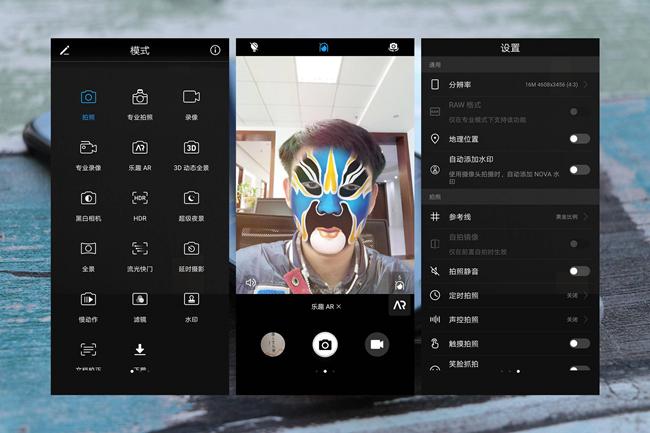Expand the 定时拍照 timer chevron
Screen dimensions: 650x433
(x=586, y=295)
